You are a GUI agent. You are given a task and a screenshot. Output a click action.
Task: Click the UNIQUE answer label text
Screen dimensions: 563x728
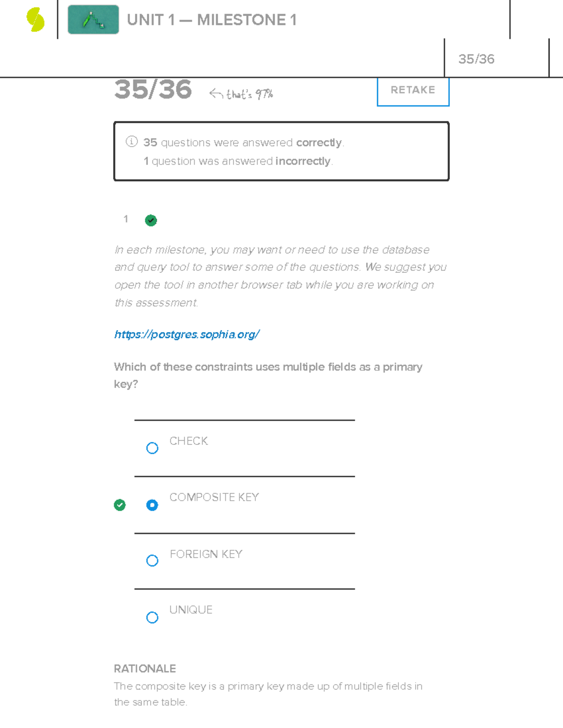click(x=191, y=610)
